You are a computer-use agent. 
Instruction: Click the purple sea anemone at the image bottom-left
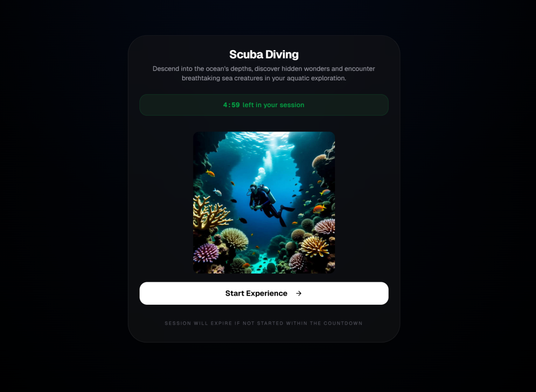coord(206,253)
